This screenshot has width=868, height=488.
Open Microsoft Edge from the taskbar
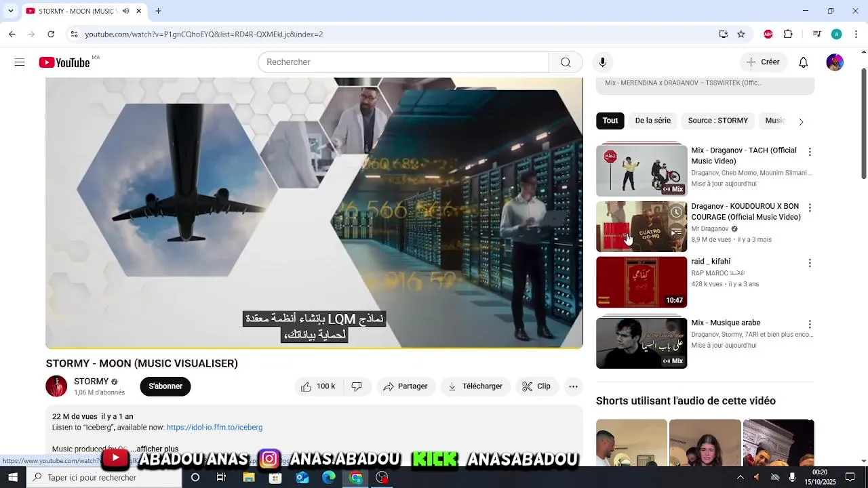(329, 477)
